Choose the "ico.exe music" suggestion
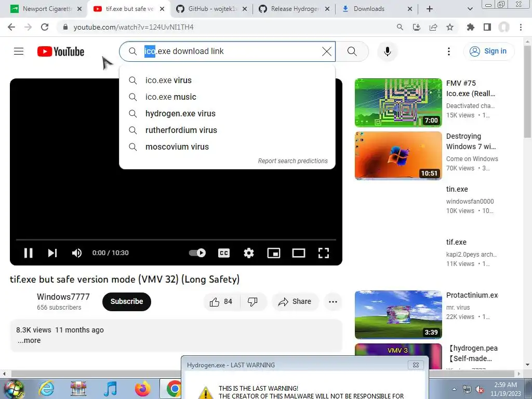Image resolution: width=532 pixels, height=399 pixels. coord(227,97)
